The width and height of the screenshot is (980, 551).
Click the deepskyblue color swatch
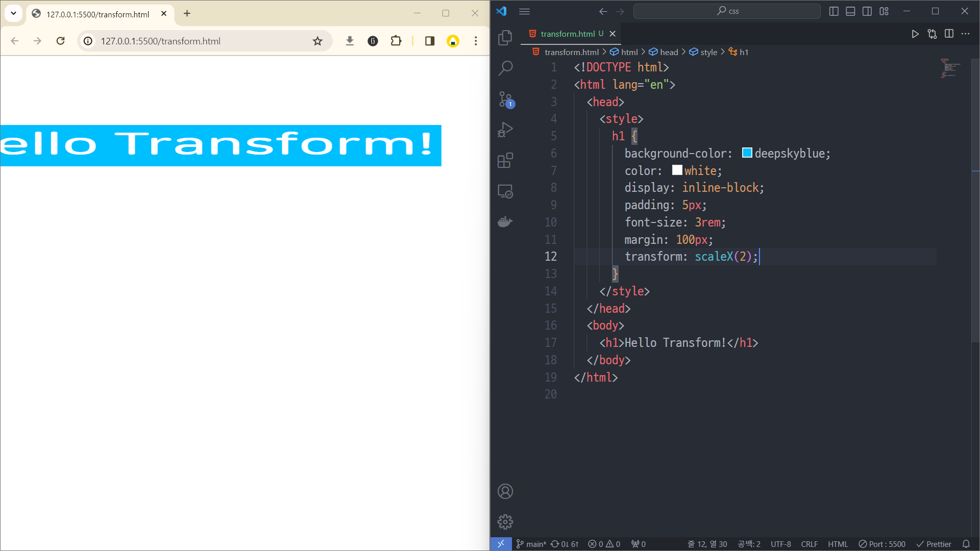(747, 153)
